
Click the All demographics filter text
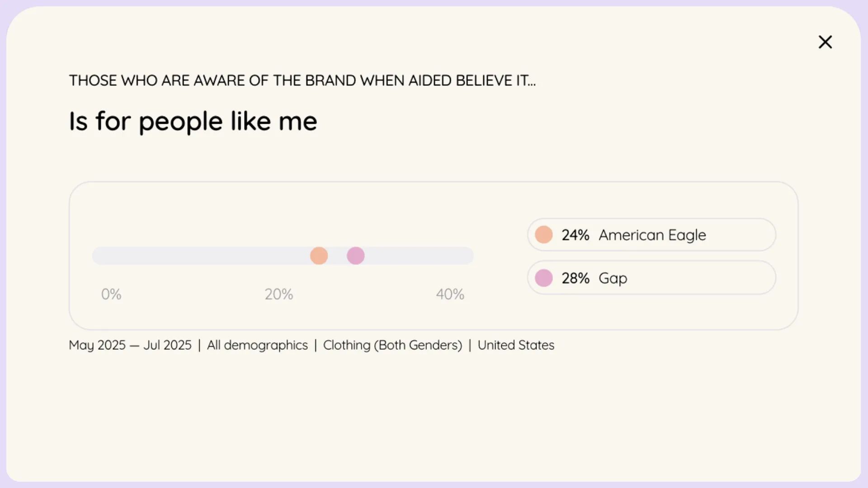[257, 345]
